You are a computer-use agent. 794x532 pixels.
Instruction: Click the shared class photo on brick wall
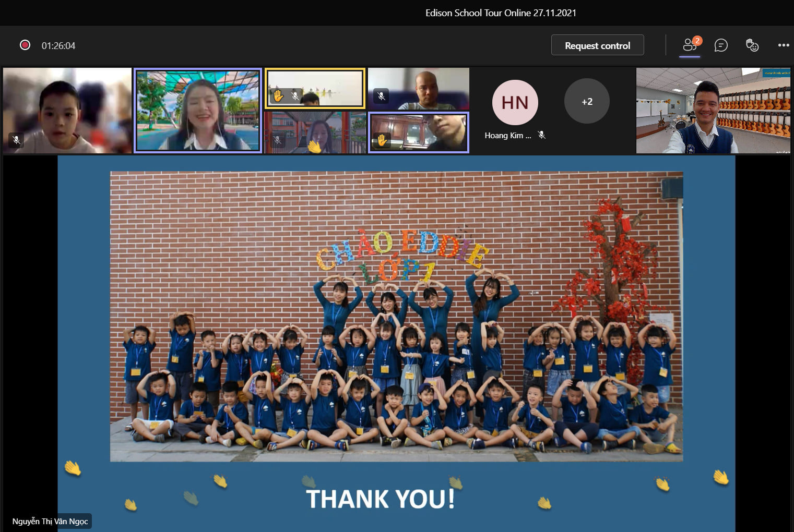tap(396, 316)
